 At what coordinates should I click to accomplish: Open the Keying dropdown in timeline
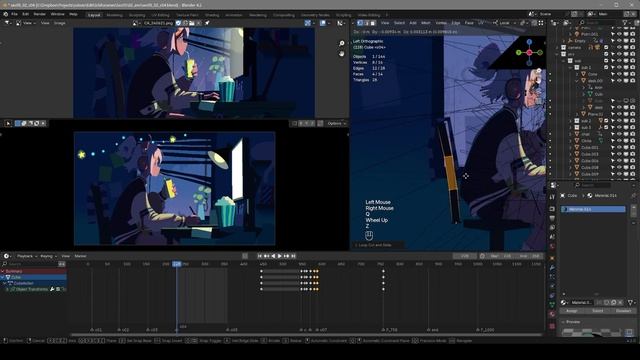[x=48, y=256]
